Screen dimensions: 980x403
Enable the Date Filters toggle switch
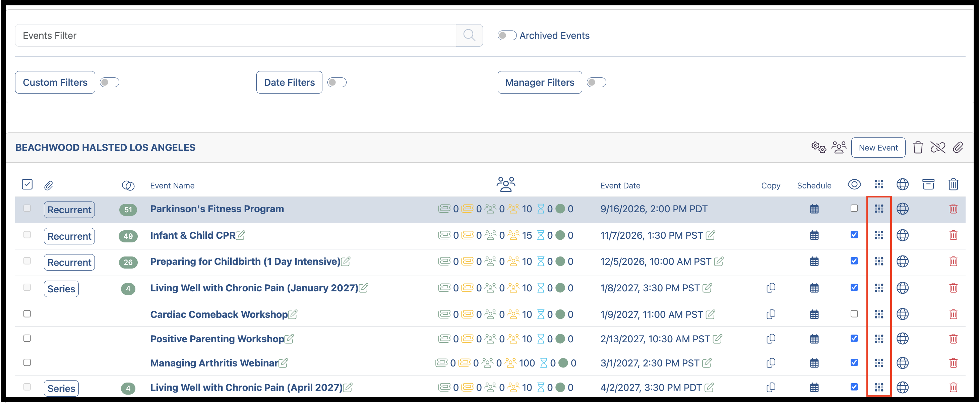point(337,82)
